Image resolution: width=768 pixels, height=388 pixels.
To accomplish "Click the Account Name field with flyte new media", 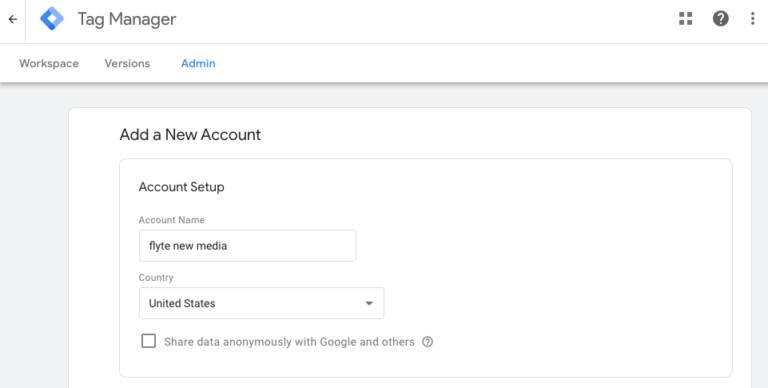I will coord(247,245).
